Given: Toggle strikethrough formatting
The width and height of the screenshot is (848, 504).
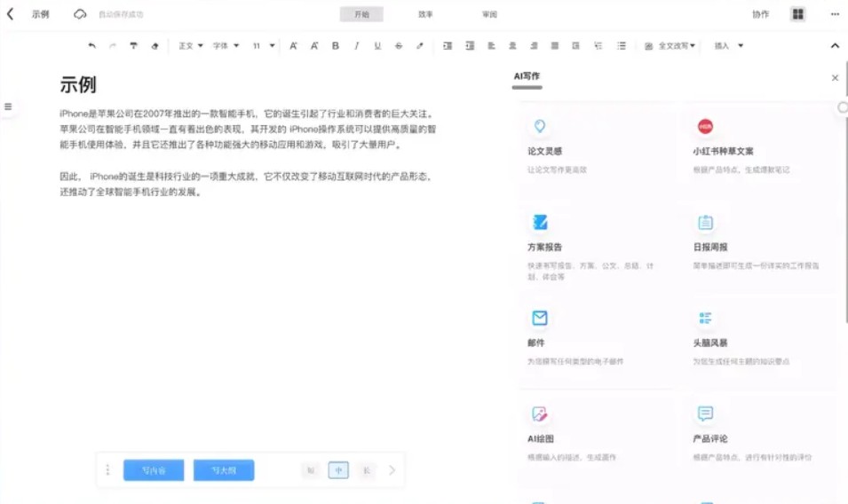Looking at the screenshot, I should coord(399,46).
